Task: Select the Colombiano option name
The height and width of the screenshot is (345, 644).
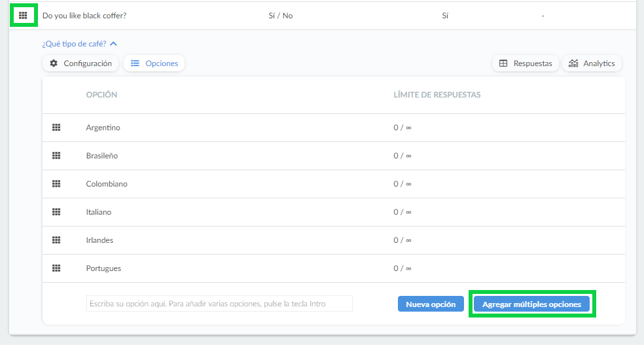Action: click(107, 183)
